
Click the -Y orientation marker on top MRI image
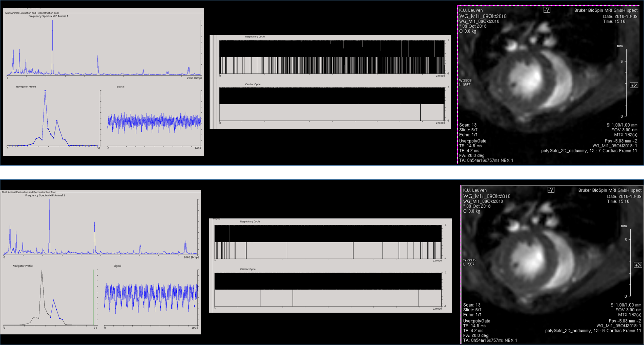[547, 10]
